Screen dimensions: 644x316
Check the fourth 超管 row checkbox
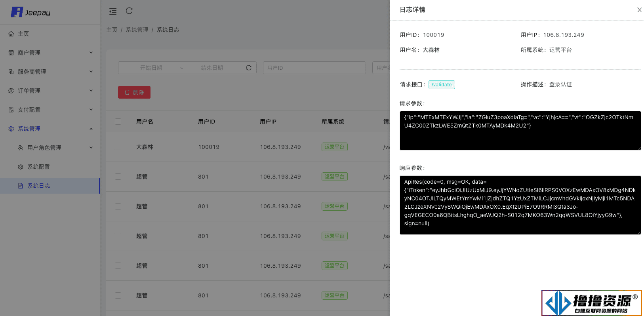point(118,266)
